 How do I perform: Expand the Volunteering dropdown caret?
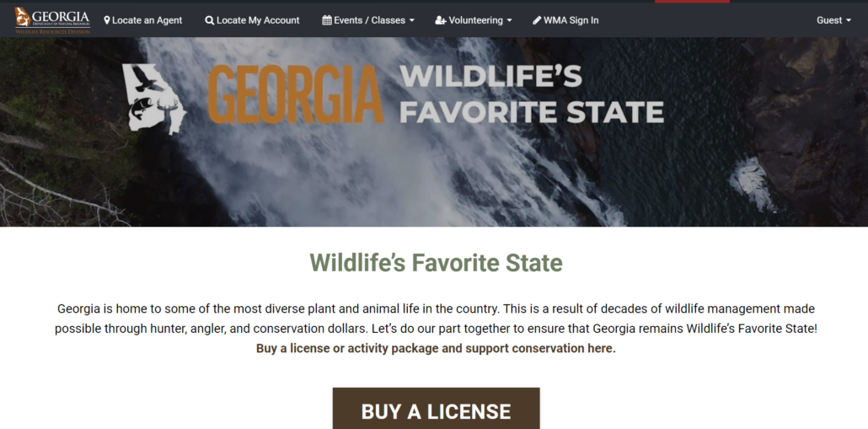(x=509, y=20)
